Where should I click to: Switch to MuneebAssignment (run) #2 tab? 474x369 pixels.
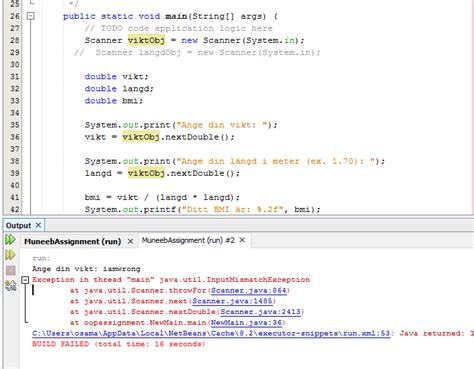[x=188, y=240]
